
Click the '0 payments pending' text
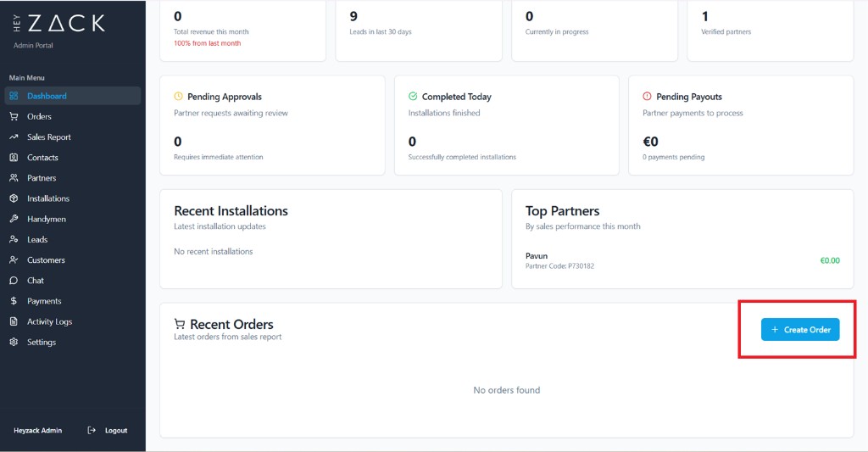(x=673, y=158)
